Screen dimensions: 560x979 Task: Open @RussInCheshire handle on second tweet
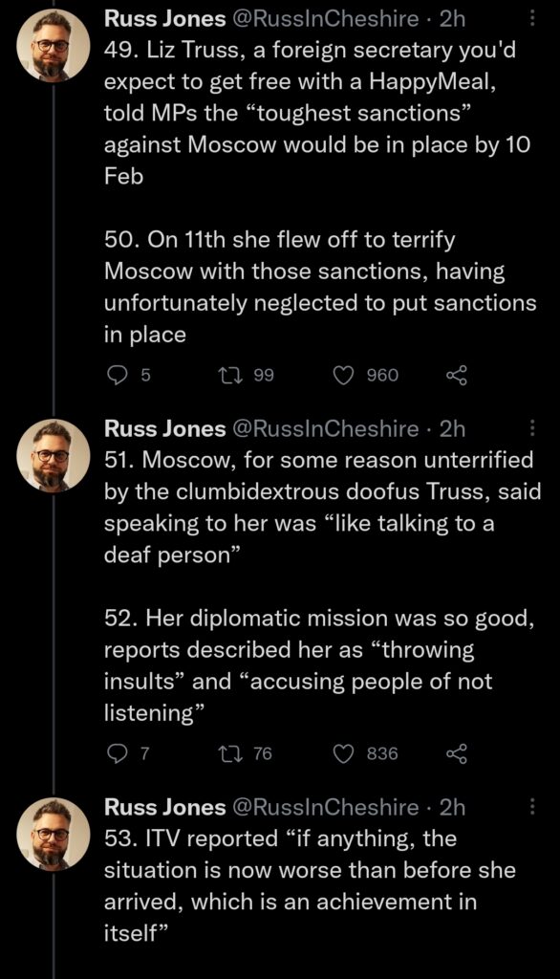point(325,429)
